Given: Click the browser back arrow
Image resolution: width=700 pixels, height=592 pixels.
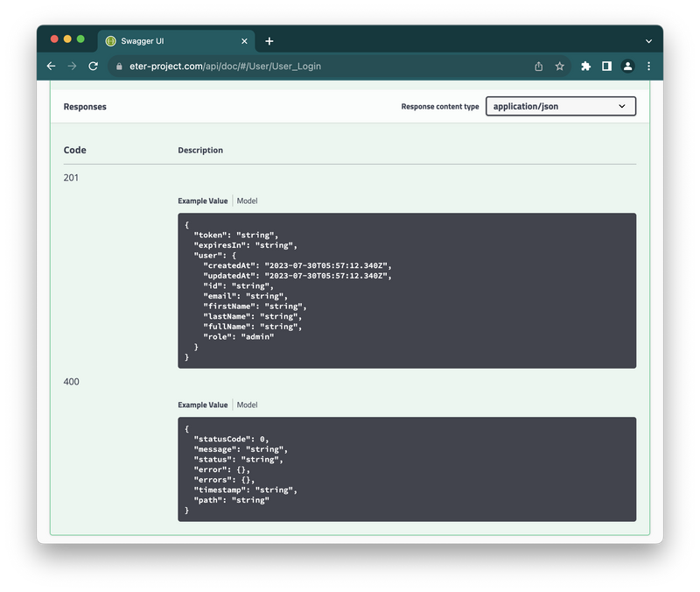Looking at the screenshot, I should click(51, 66).
